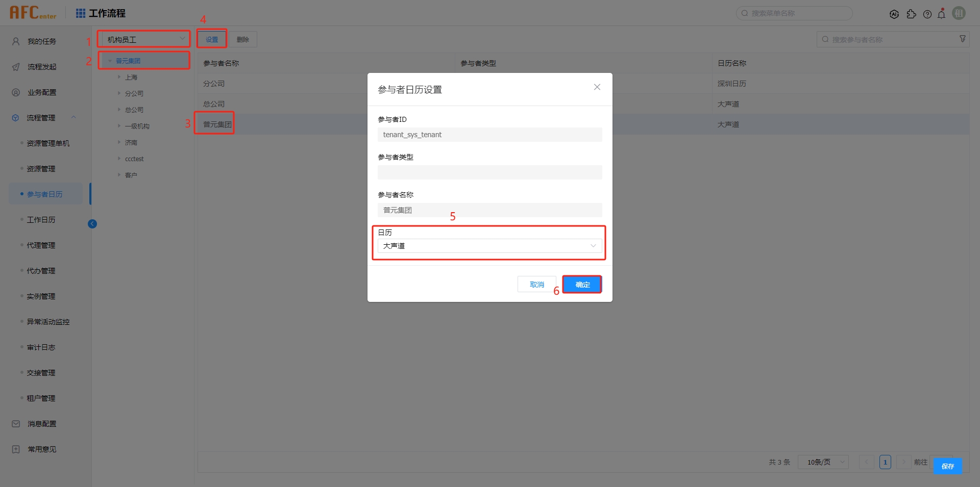Go to 异常活动监控
The width and height of the screenshot is (980, 487).
tap(48, 322)
